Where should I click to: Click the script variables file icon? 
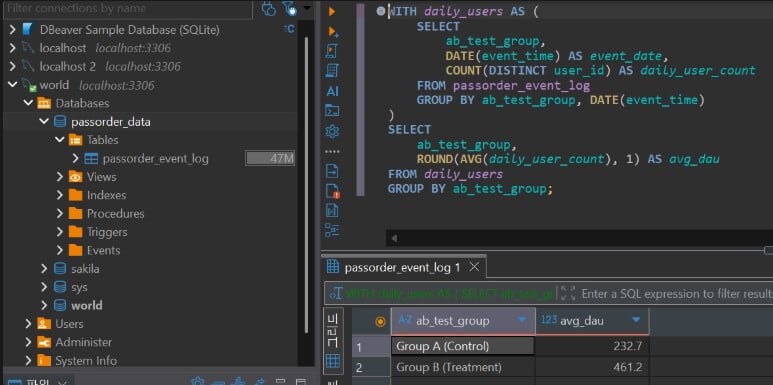(x=332, y=210)
